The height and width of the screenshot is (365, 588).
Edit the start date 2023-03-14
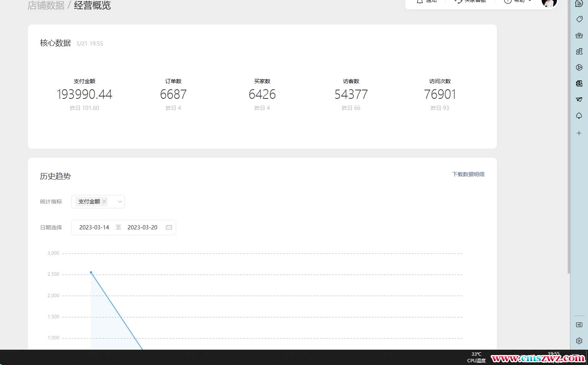click(94, 228)
